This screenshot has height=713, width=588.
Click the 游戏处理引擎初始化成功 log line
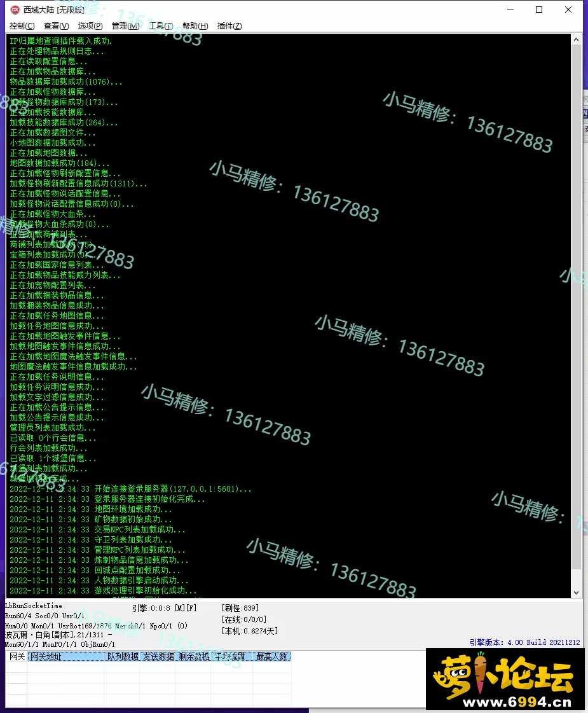(x=103, y=591)
